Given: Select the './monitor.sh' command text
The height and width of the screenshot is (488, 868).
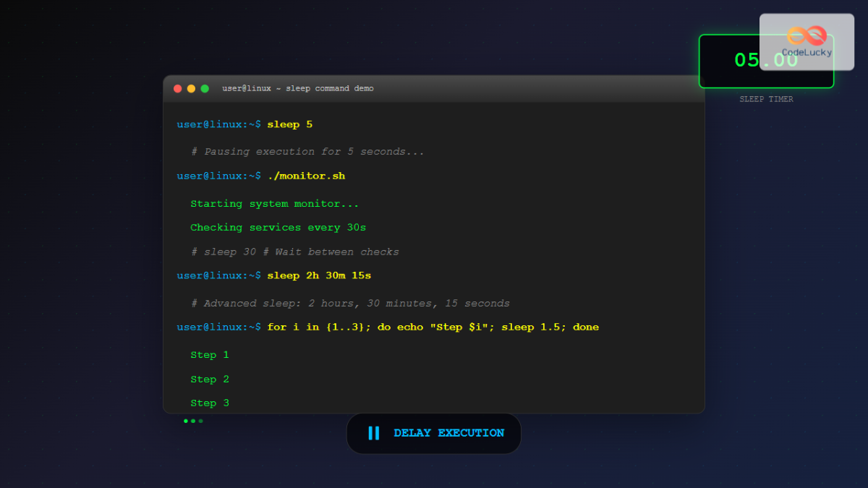Looking at the screenshot, I should pyautogui.click(x=306, y=175).
